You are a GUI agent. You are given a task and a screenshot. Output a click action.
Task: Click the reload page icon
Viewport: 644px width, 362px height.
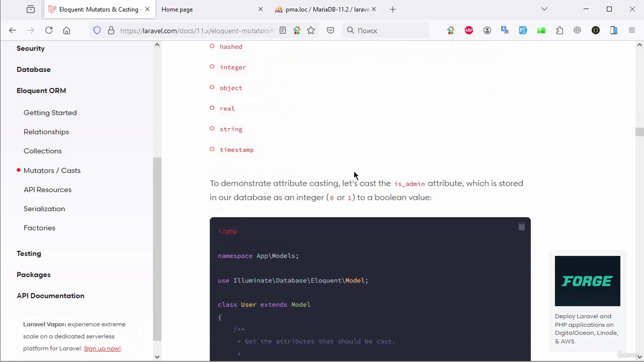[49, 31]
